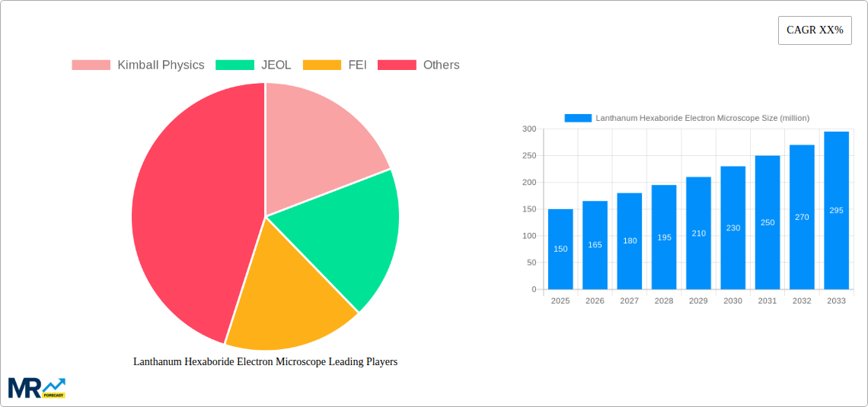Toggle the Others legend color swatch

pos(397,65)
